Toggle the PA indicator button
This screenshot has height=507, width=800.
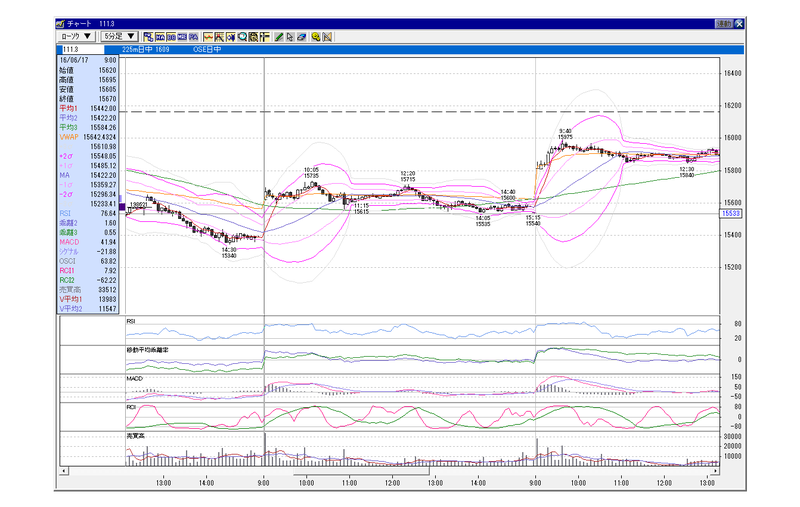coord(193,37)
